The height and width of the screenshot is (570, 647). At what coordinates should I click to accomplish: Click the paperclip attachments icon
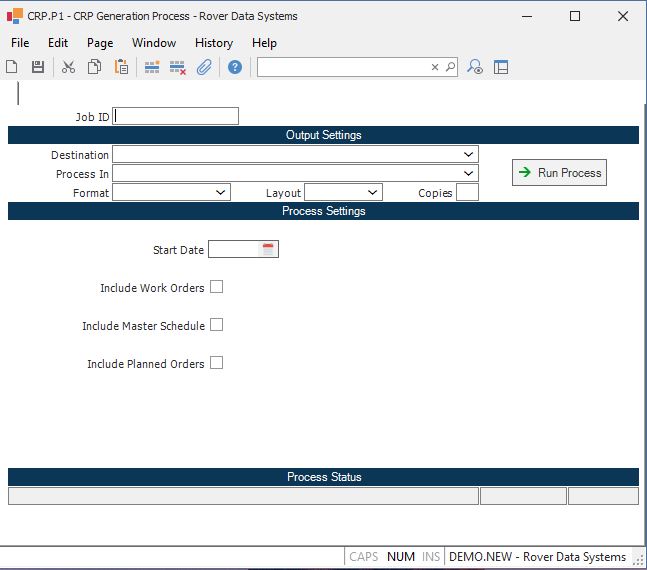pyautogui.click(x=204, y=67)
